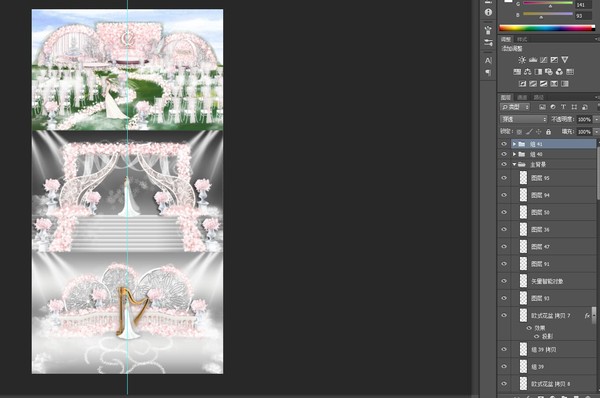Filter layers by smart object type
The height and width of the screenshot is (398, 600).
click(584, 107)
